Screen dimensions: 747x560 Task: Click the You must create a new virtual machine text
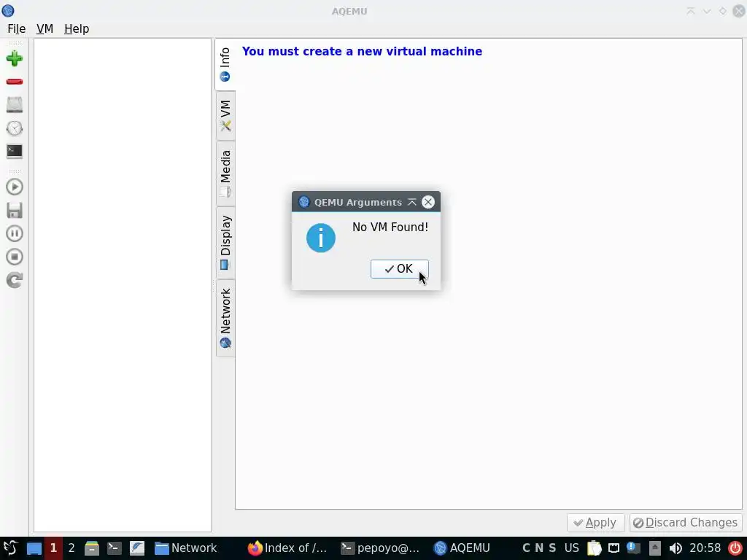362,52
